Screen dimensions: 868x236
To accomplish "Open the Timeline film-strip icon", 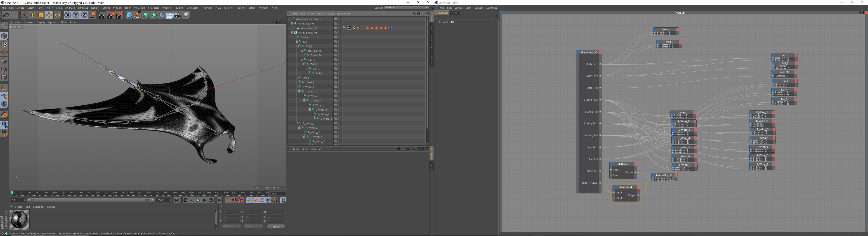I will pyautogui.click(x=283, y=200).
